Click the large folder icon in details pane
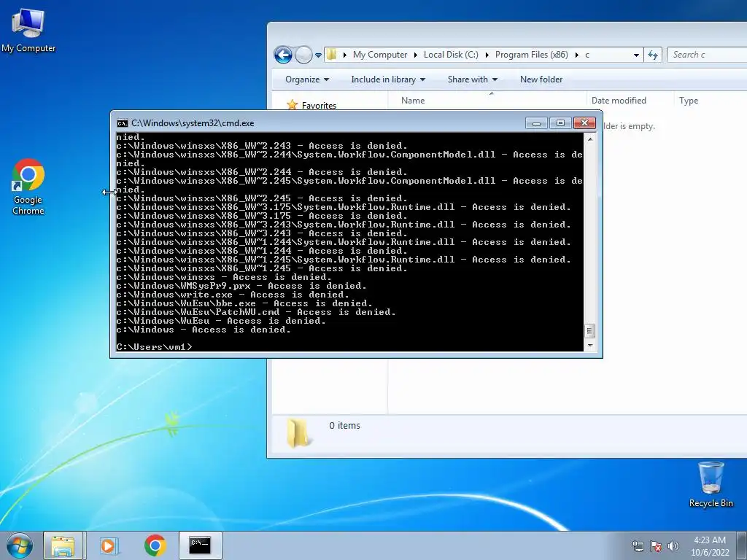This screenshot has width=747, height=560. [298, 432]
